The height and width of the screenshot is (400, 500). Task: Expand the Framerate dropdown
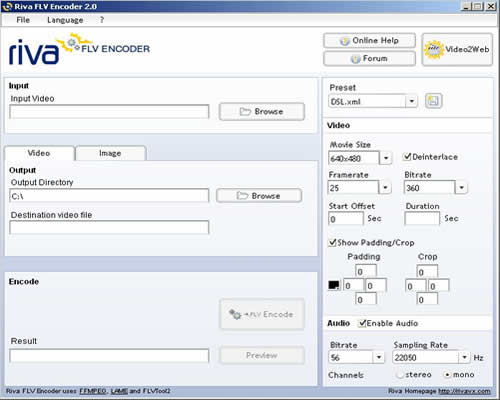pyautogui.click(x=385, y=188)
